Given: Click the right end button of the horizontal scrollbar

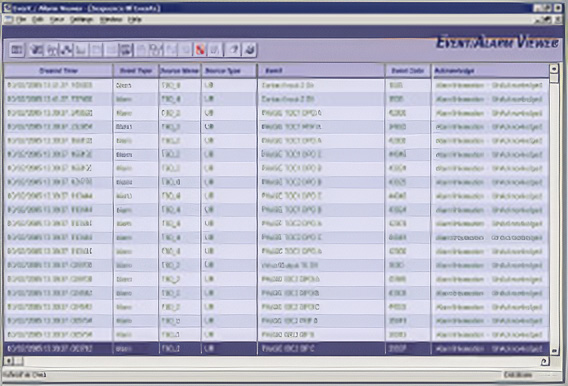Looking at the screenshot, I should tap(544, 361).
